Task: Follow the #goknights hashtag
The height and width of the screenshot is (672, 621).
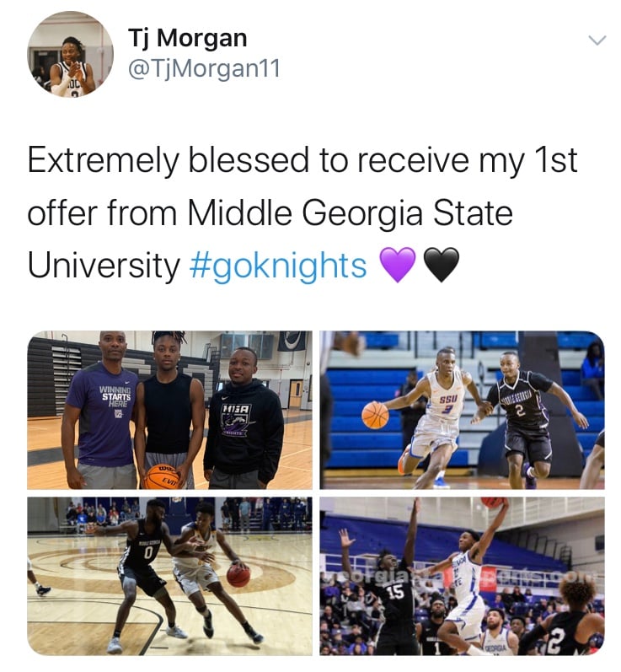Action: [x=277, y=266]
